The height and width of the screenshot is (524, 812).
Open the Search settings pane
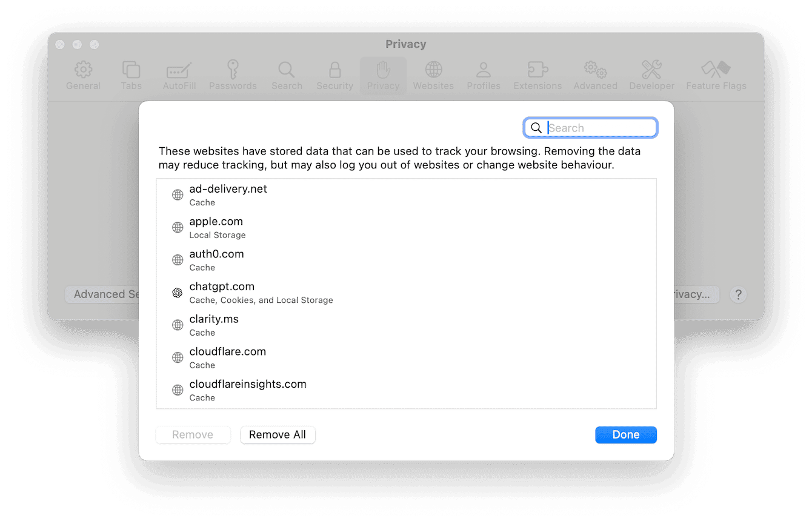coord(286,75)
